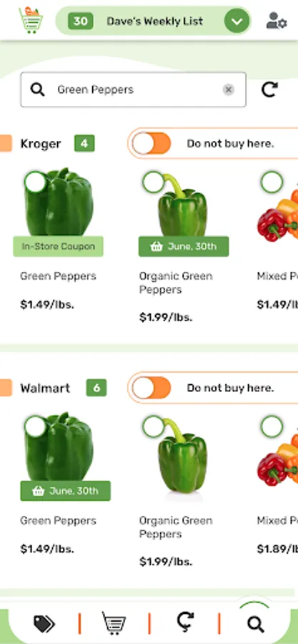The width and height of the screenshot is (298, 644).
Task: Click the Green Peppers search input field
Action: (x=133, y=89)
